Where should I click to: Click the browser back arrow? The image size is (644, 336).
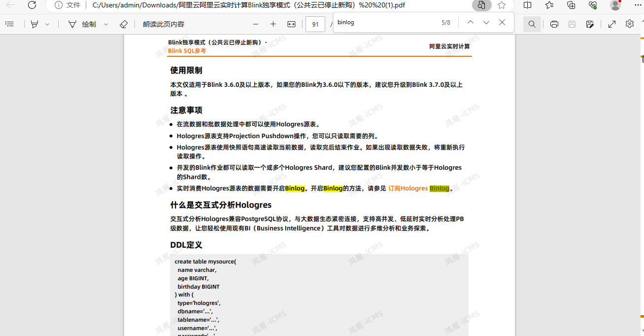click(x=10, y=5)
